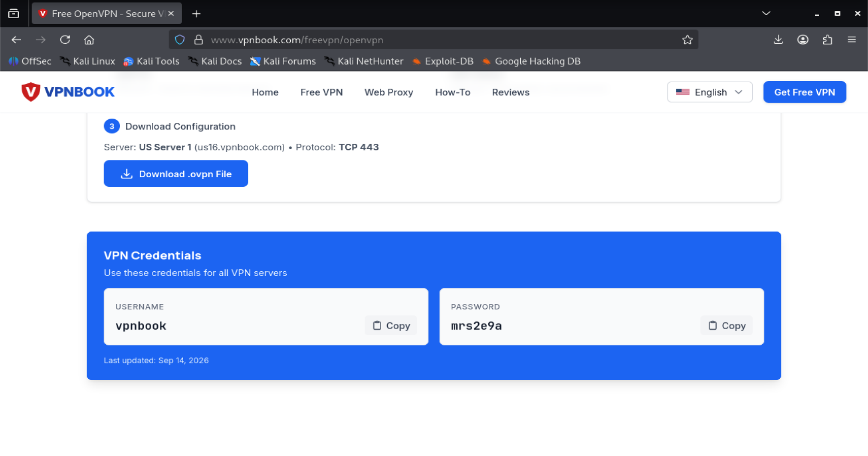Open the Kali NetHunter bookmark
Viewport: 868px width, 456px height.
click(364, 61)
